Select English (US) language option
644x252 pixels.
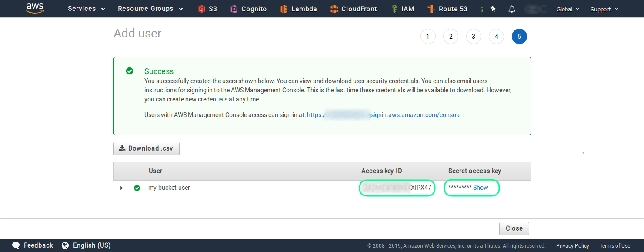(86, 245)
